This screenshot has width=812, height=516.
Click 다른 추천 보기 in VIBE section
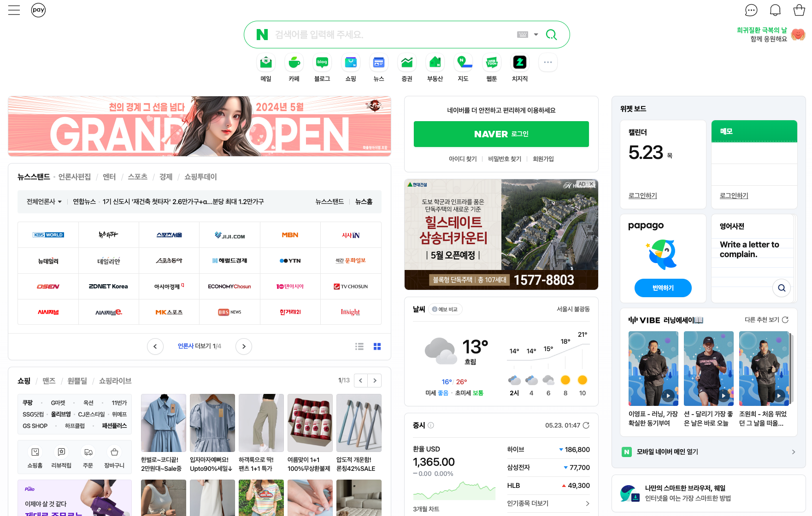(767, 320)
